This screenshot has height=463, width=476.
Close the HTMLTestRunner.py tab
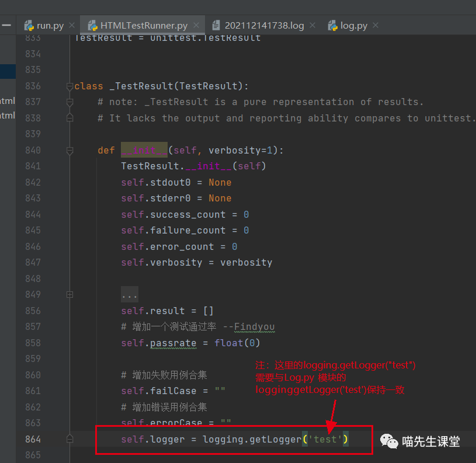coord(196,25)
